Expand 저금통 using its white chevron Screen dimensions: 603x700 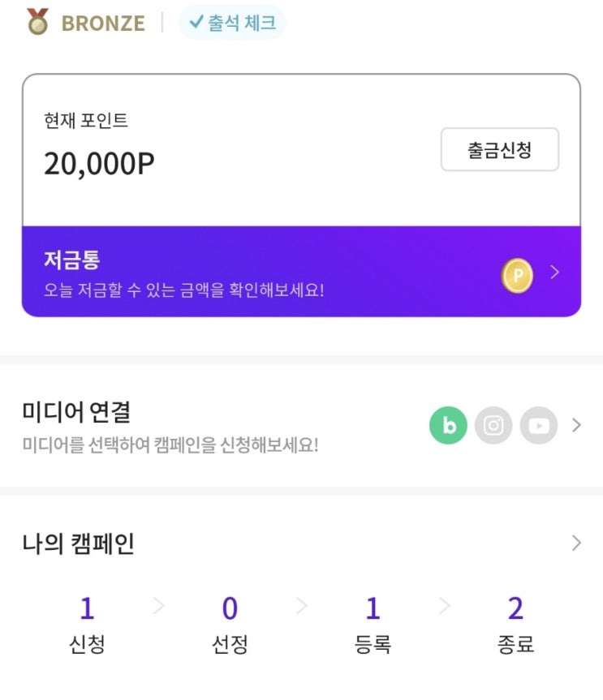click(555, 272)
